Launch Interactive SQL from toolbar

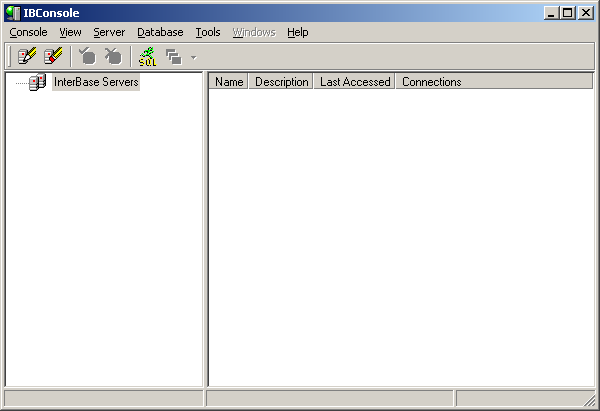147,57
